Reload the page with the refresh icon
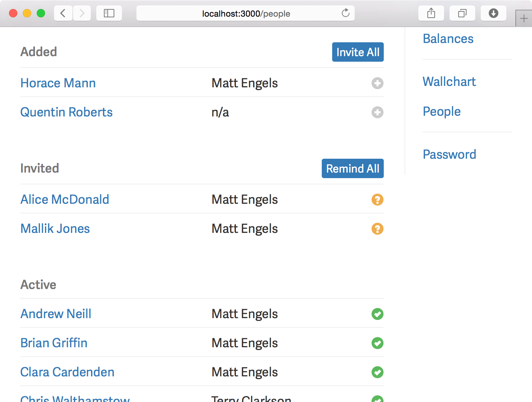Viewport: 532px width, 402px height. 346,13
